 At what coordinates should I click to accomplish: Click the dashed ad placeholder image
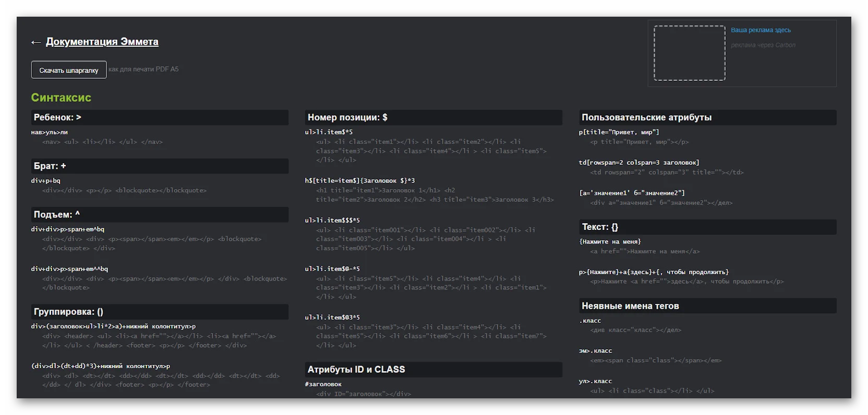click(690, 53)
